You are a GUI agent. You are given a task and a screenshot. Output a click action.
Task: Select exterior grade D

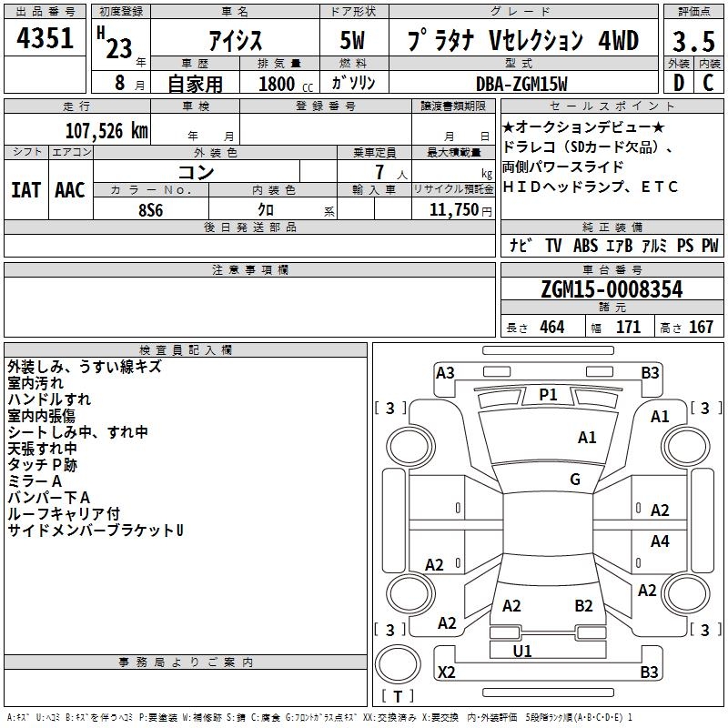click(x=679, y=83)
